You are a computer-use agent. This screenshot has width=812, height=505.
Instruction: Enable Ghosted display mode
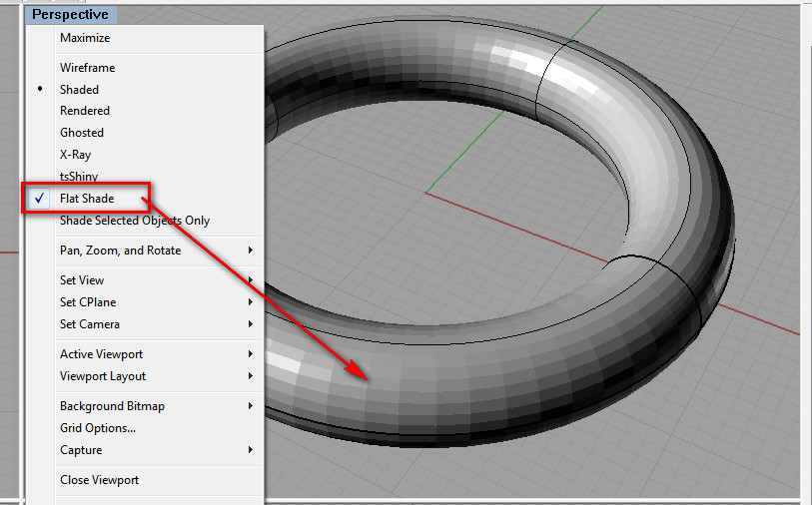[82, 133]
